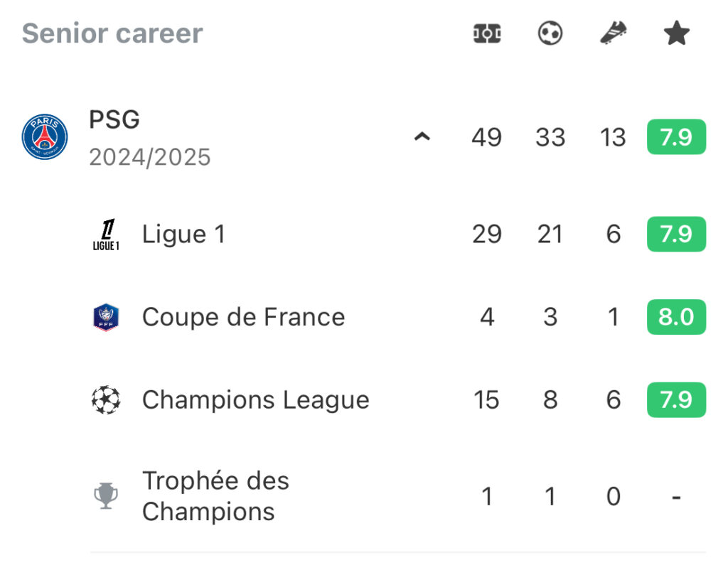Click the rating star icon
728x565 pixels.
click(677, 33)
